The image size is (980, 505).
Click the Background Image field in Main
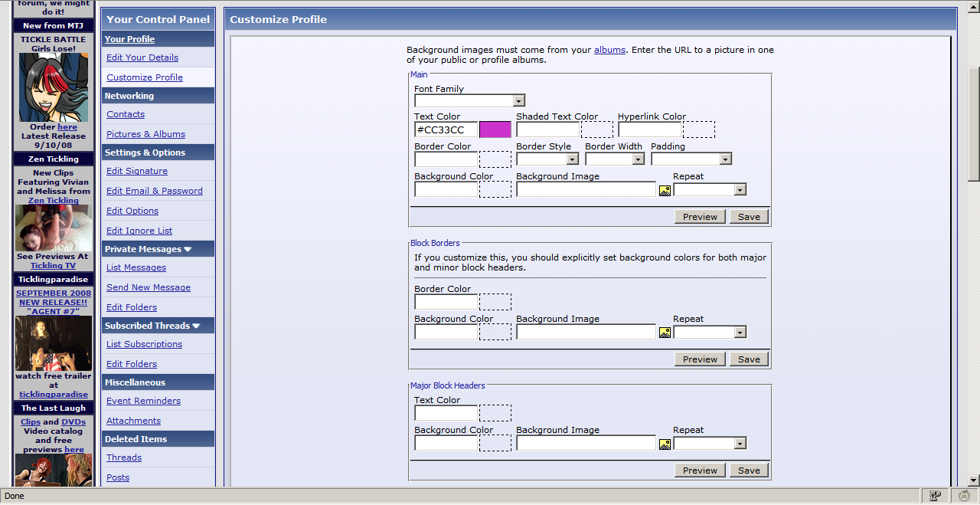coord(586,189)
